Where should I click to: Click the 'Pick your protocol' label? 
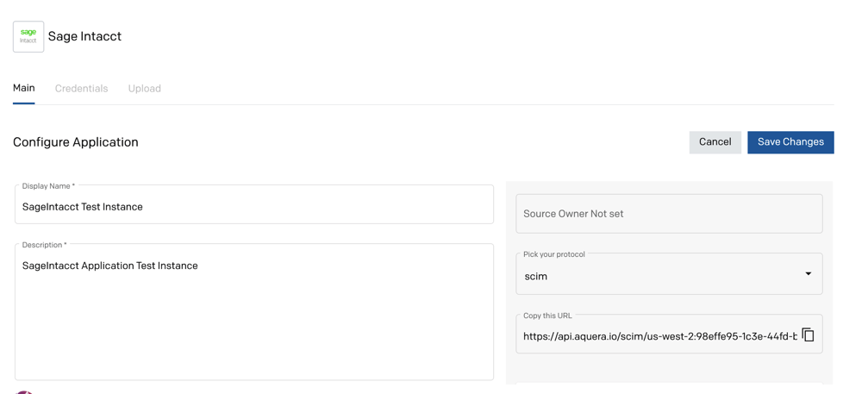[x=553, y=254]
